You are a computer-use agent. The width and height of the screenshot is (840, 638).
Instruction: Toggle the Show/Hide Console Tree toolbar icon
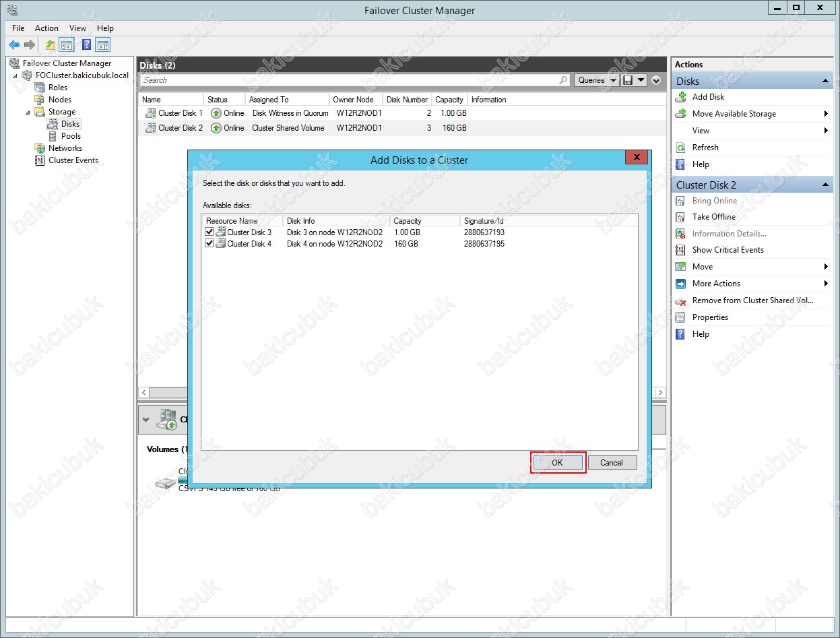[67, 45]
